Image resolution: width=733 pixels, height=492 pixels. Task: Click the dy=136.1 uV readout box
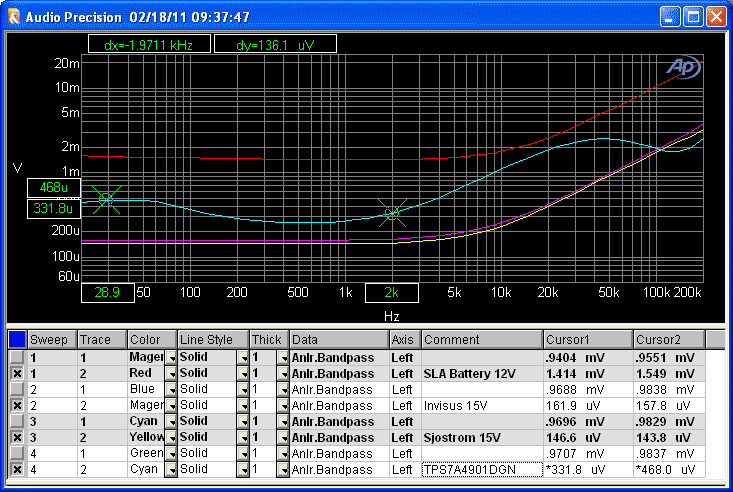(x=275, y=44)
